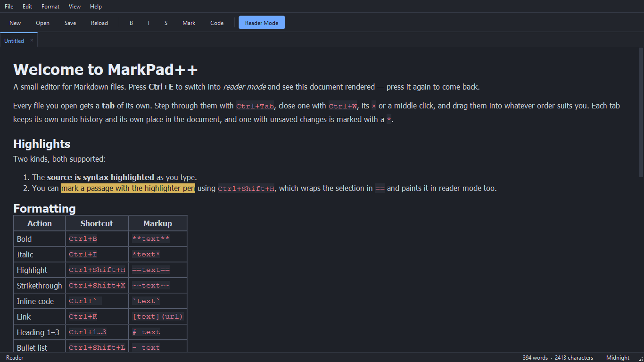Viewport: 644px width, 362px height.
Task: Click the Ctrl+Shift+H code in the list
Action: tap(246, 189)
